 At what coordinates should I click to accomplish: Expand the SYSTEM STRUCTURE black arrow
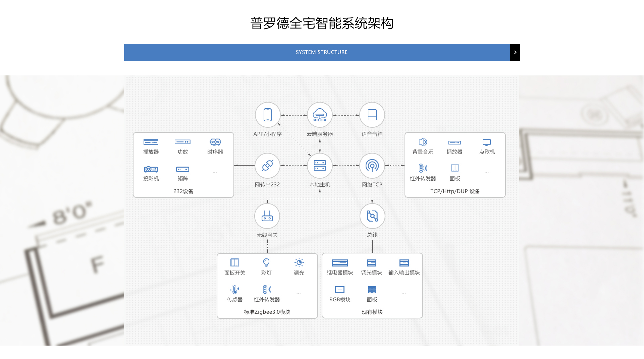tap(515, 52)
